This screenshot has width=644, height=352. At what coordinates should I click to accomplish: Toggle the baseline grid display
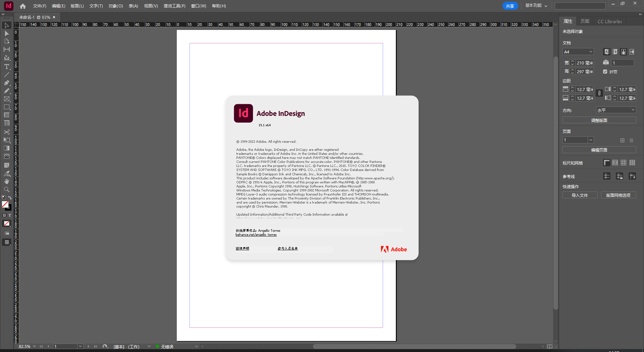pos(615,163)
